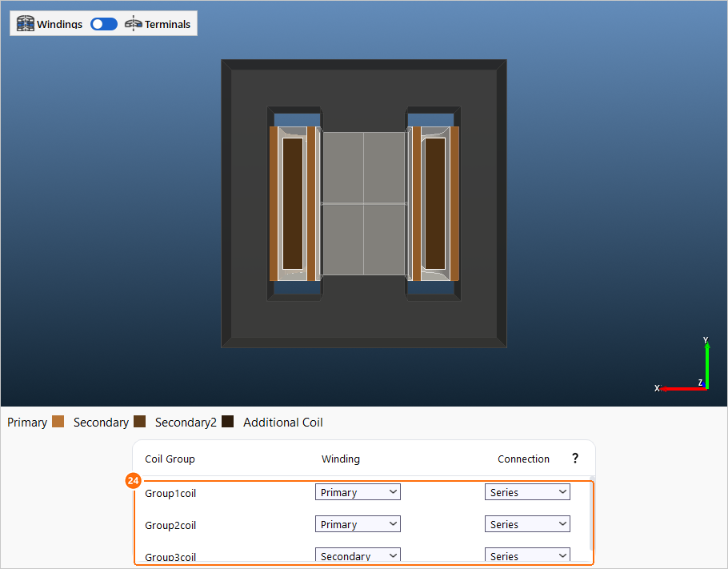The width and height of the screenshot is (728, 569).
Task: Click the Group2coil row label
Action: point(170,525)
